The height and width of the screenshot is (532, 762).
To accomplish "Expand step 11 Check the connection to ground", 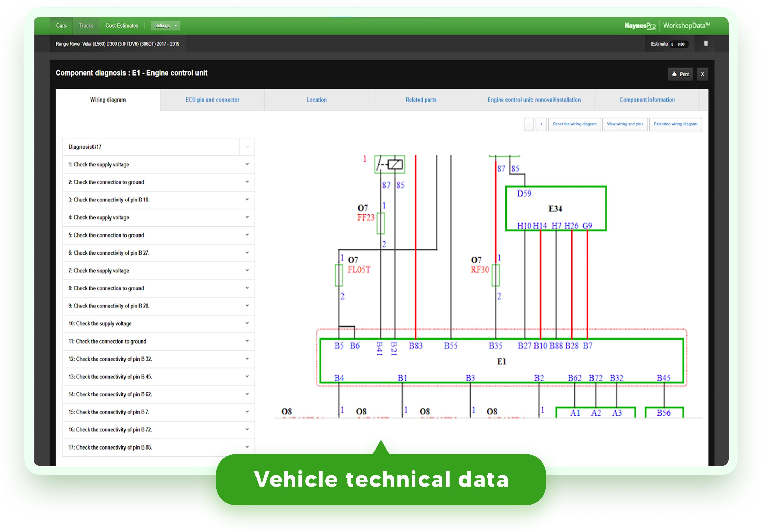I will (x=159, y=341).
